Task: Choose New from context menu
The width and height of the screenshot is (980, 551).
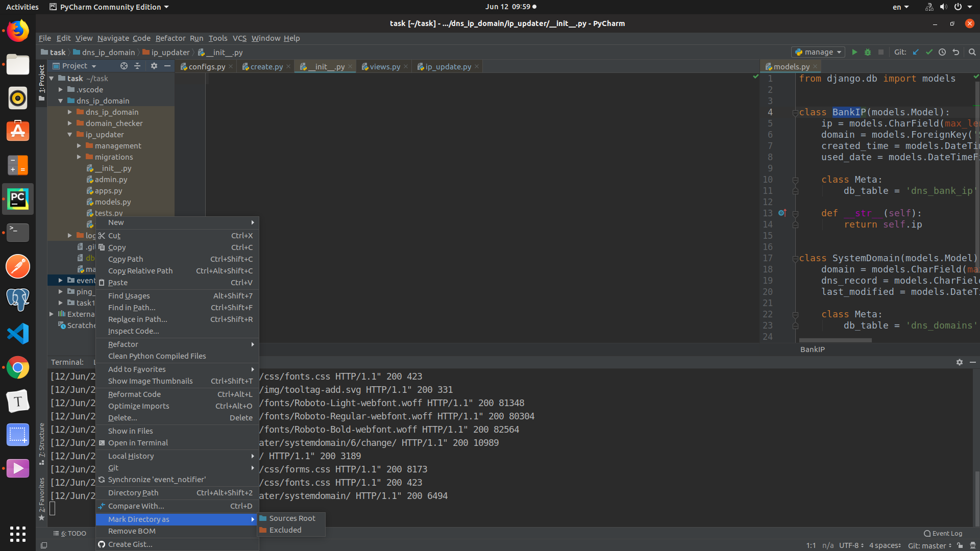Action: point(177,222)
